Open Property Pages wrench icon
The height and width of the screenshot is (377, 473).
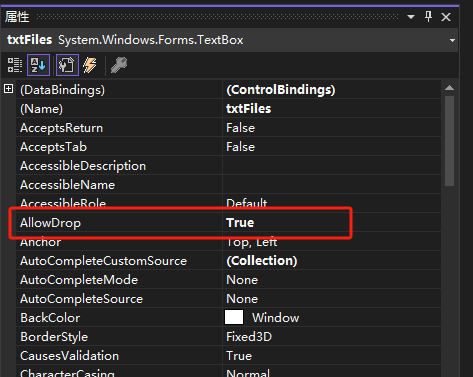(x=119, y=65)
